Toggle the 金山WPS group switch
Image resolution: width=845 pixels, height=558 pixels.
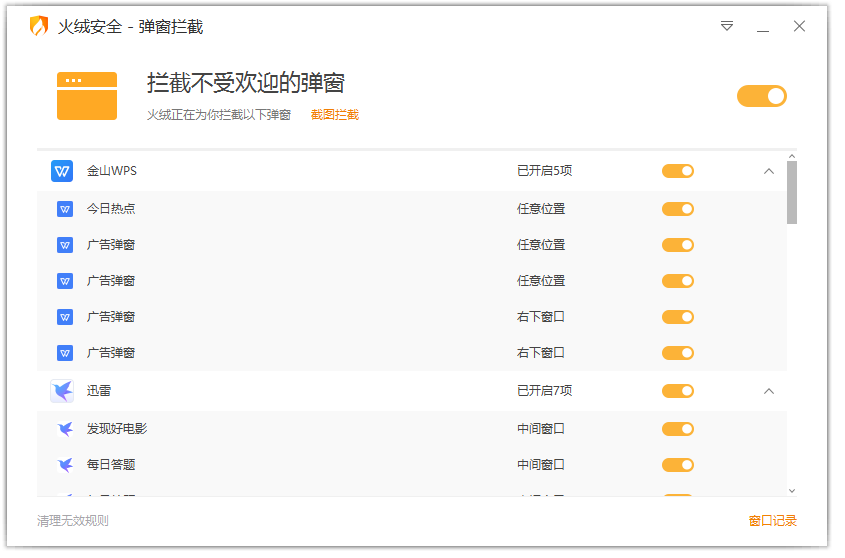tap(678, 172)
